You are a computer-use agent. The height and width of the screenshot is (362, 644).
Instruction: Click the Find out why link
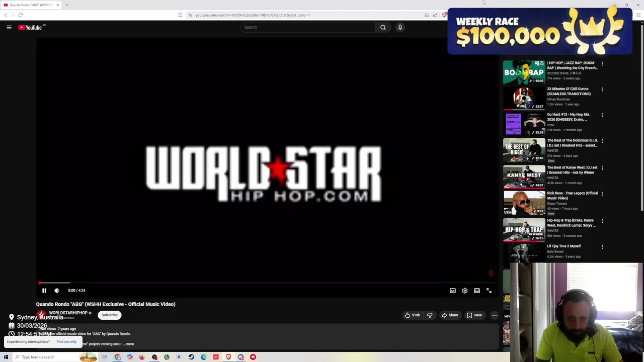pyautogui.click(x=66, y=342)
